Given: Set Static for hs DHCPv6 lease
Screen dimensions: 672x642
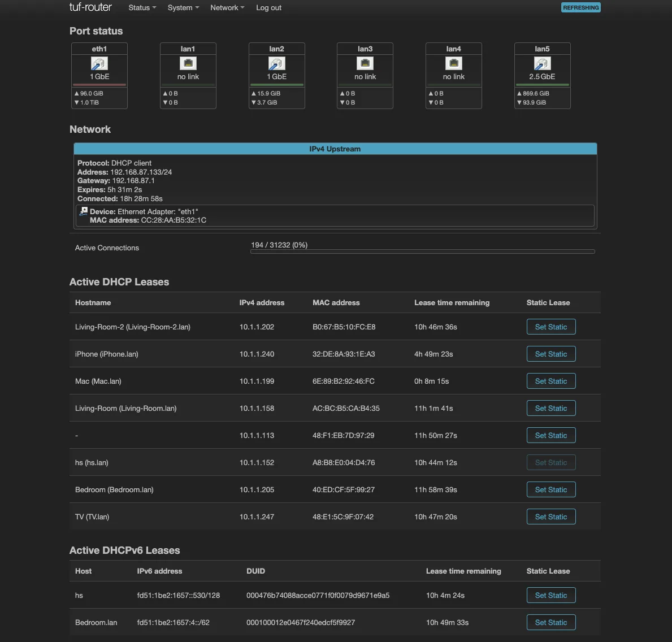Looking at the screenshot, I should 550,595.
